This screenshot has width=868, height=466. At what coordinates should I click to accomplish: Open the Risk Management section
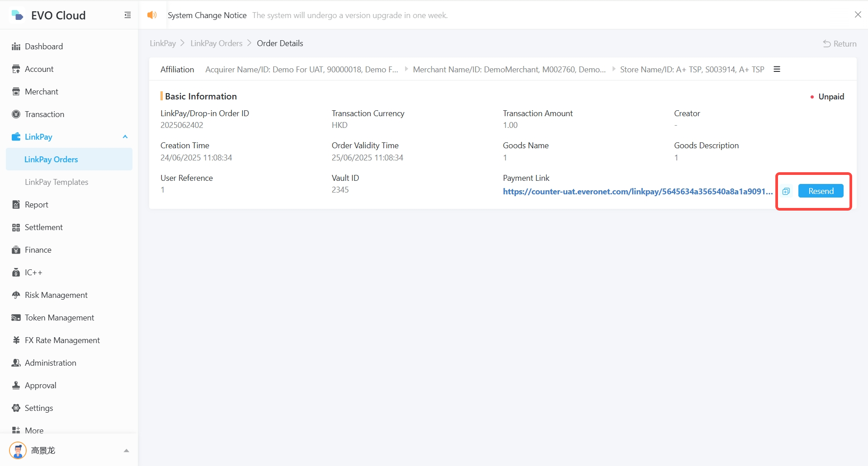pos(56,295)
